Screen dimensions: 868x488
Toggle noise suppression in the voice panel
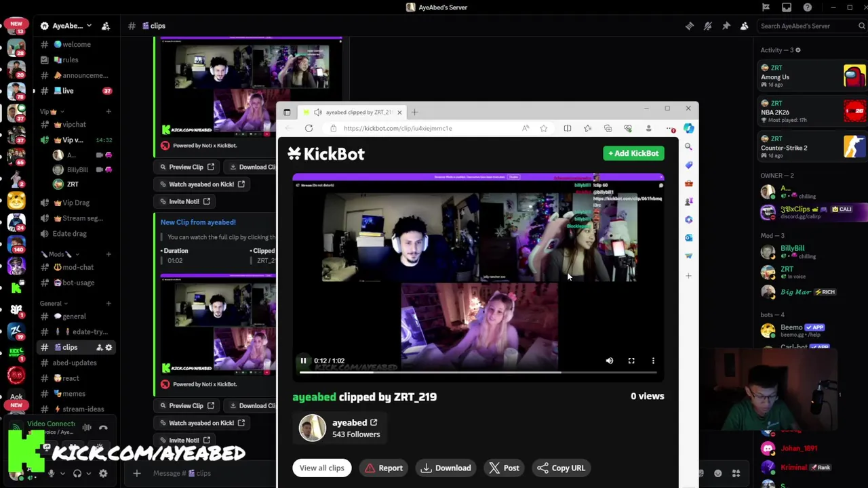(87, 428)
